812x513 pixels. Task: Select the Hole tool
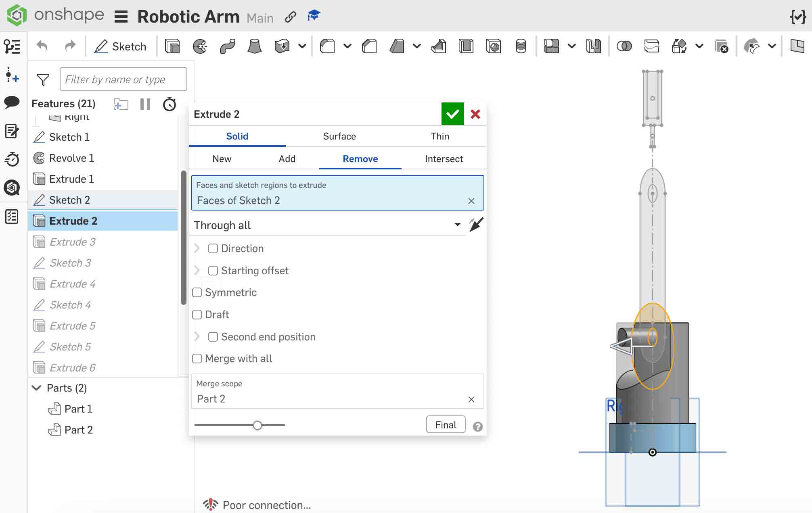493,46
